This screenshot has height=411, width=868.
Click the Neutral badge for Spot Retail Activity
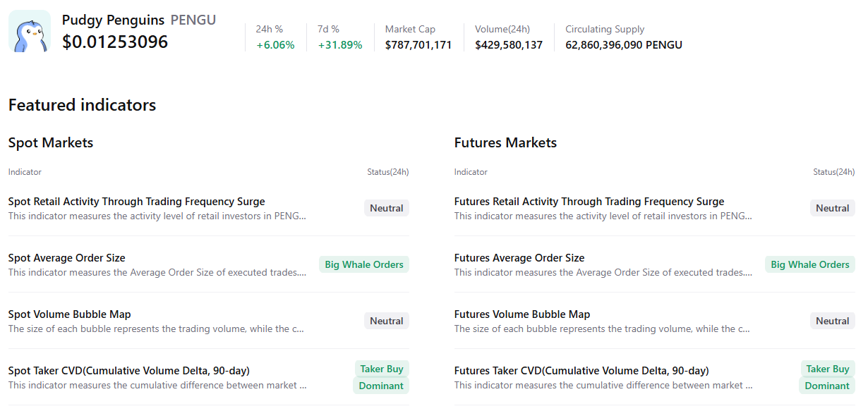[386, 207]
